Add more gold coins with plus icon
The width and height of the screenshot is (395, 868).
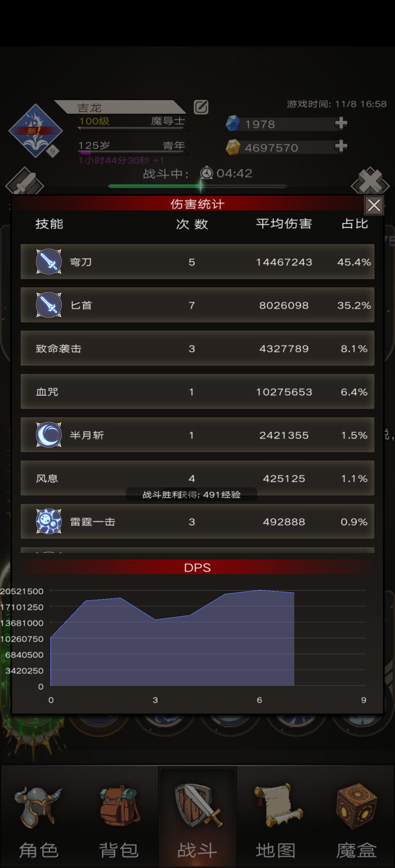pyautogui.click(x=341, y=147)
